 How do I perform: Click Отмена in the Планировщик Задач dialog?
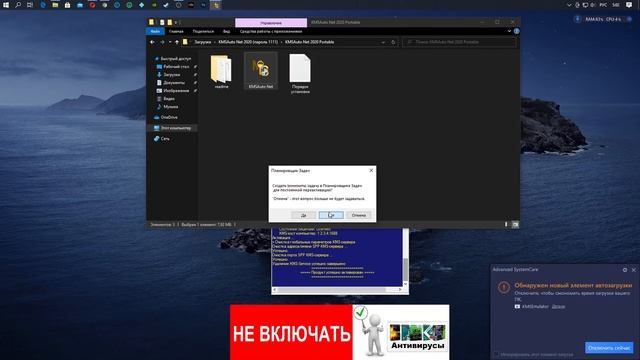coord(358,215)
